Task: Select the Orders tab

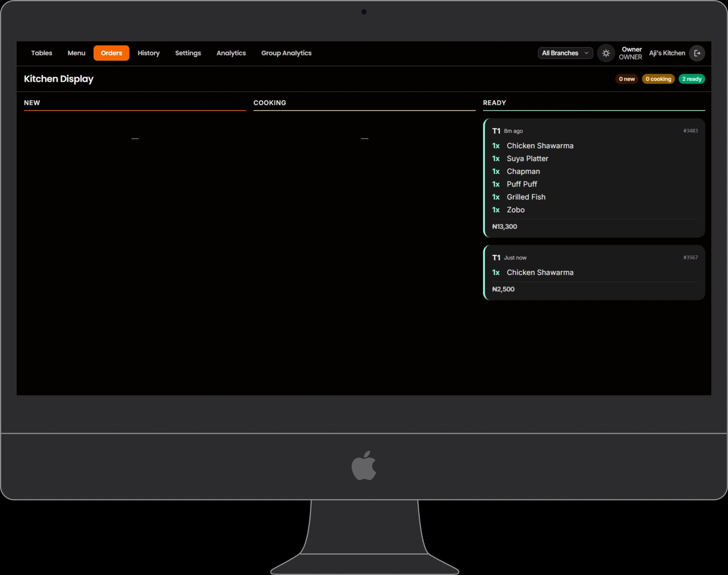Action: [x=111, y=53]
